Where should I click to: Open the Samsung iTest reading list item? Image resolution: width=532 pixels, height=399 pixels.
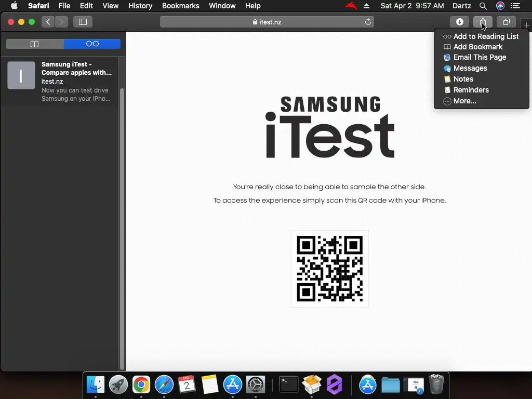pos(60,81)
